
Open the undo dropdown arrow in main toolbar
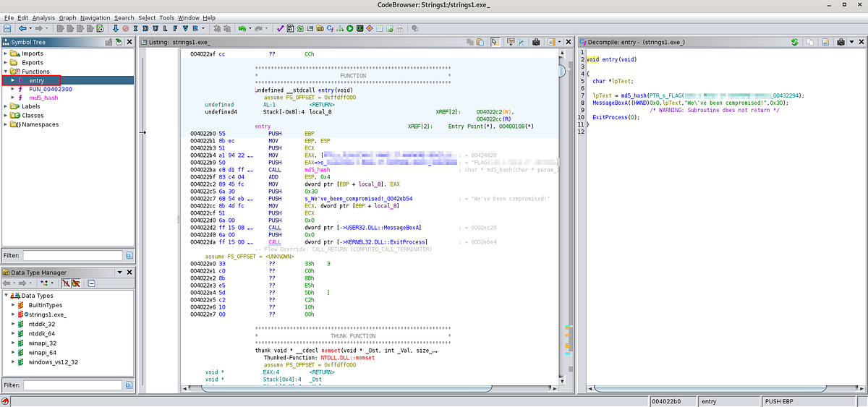point(250,28)
